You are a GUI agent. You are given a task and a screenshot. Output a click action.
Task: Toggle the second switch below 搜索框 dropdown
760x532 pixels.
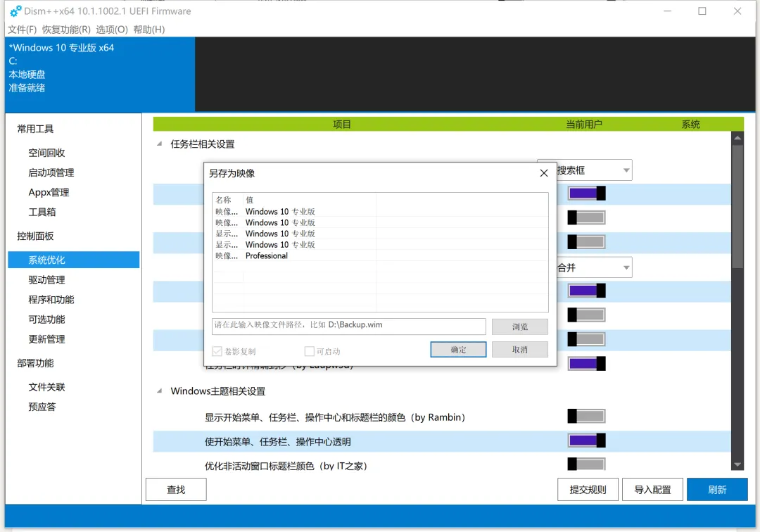click(586, 217)
